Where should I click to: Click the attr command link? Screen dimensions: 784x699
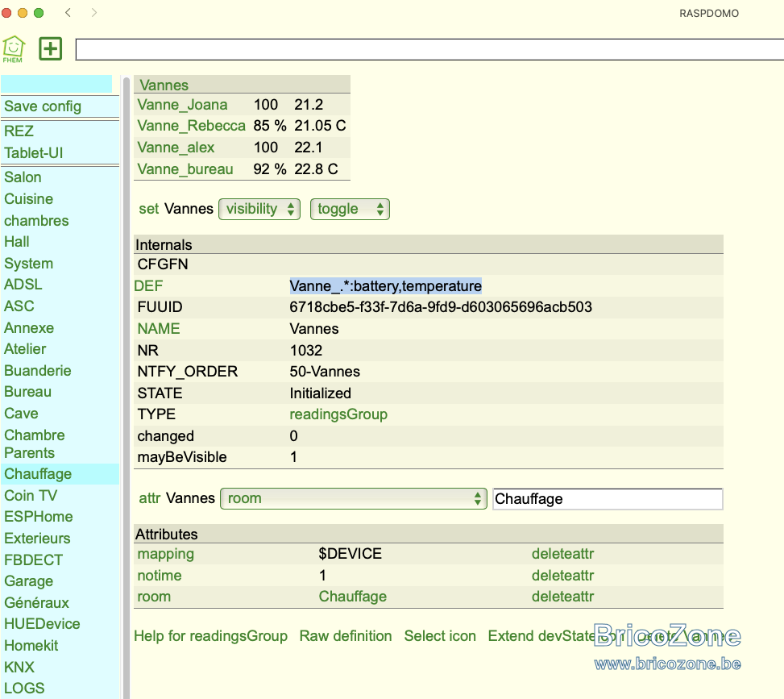tap(150, 498)
